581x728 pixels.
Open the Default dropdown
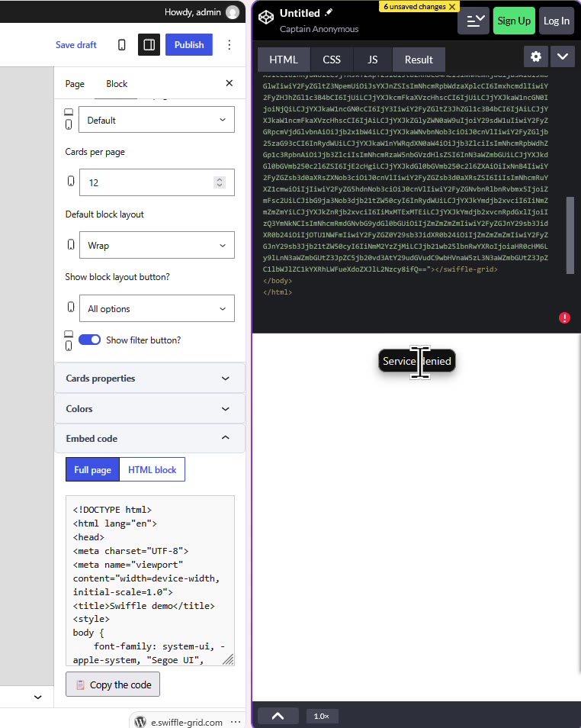coord(157,120)
